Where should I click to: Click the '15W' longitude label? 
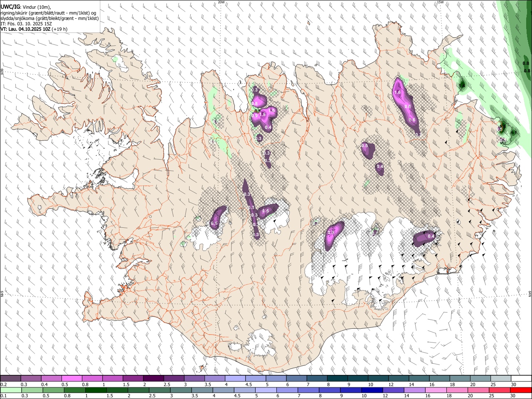(x=440, y=2)
